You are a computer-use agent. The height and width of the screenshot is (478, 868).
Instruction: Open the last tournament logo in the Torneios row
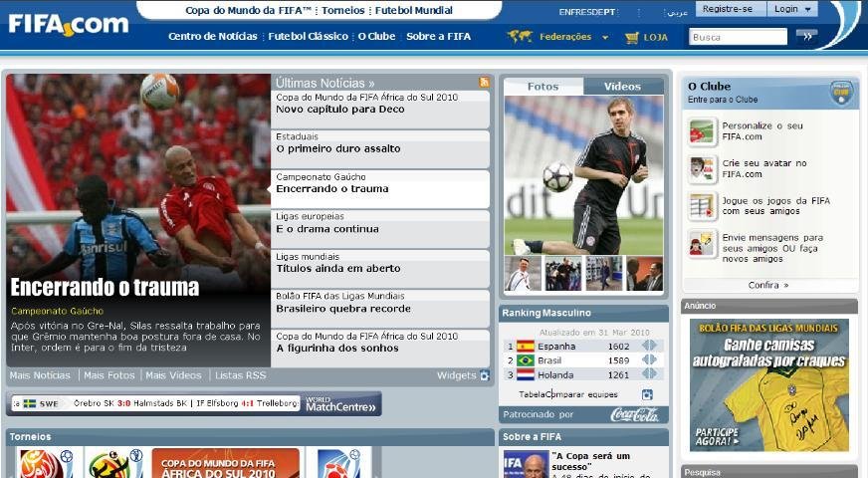click(x=338, y=463)
